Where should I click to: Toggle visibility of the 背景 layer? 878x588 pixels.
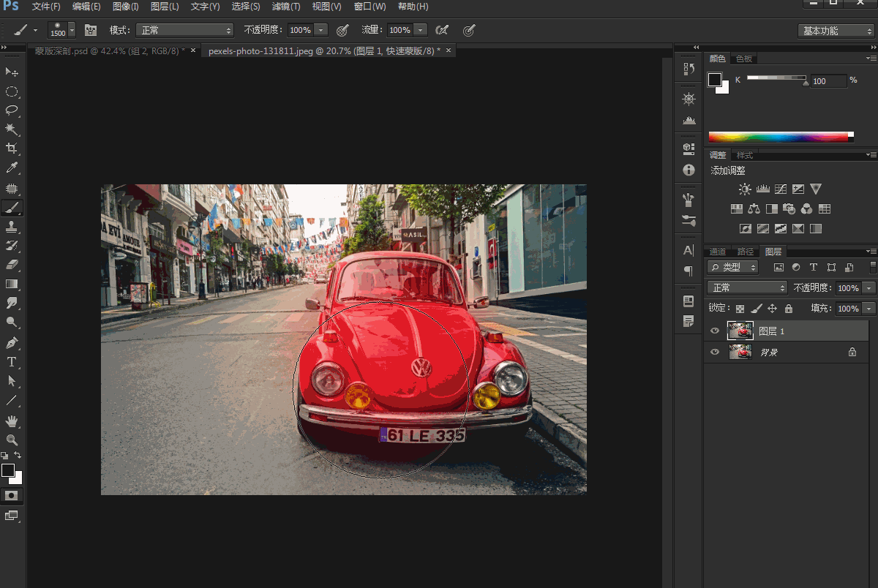(715, 352)
